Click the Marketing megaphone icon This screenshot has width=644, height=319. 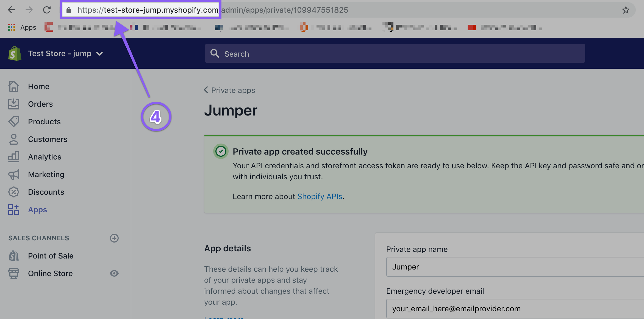coord(14,174)
